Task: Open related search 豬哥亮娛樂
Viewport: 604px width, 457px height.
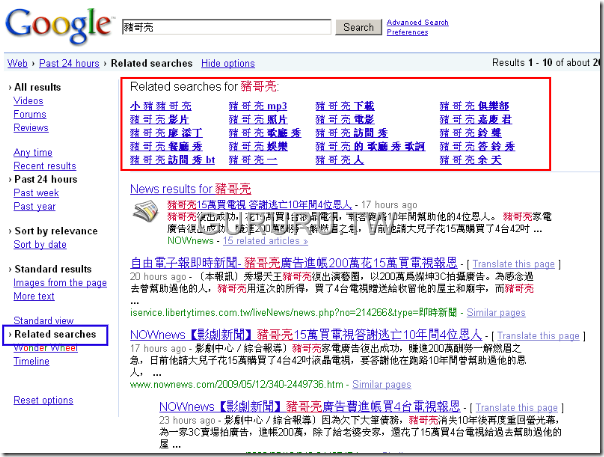Action: (258, 146)
